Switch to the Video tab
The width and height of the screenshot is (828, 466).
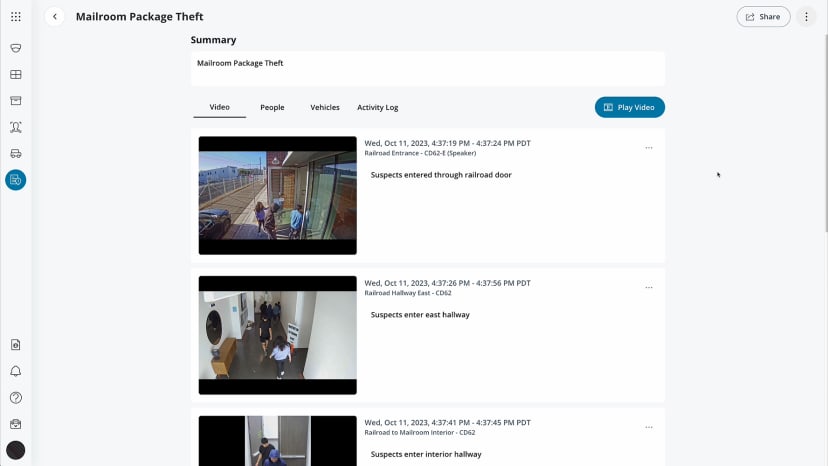coord(220,107)
